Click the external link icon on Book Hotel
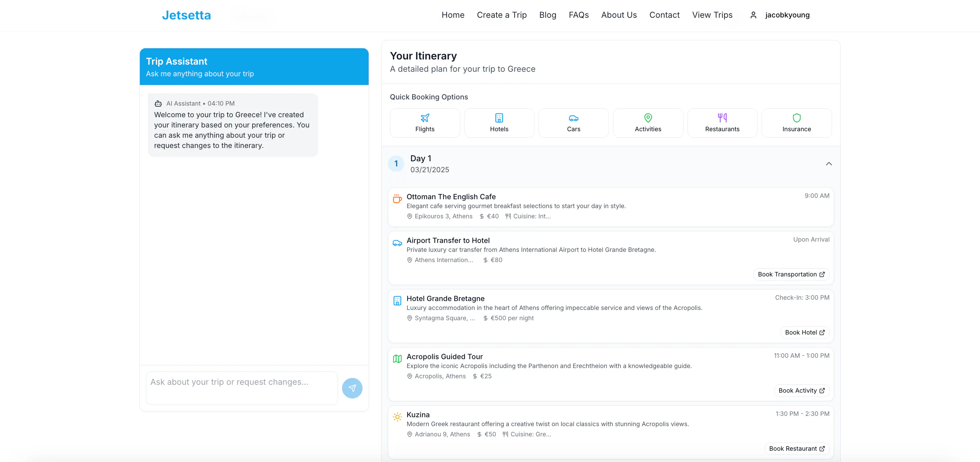Screen dimensions: 980x462 822,332
